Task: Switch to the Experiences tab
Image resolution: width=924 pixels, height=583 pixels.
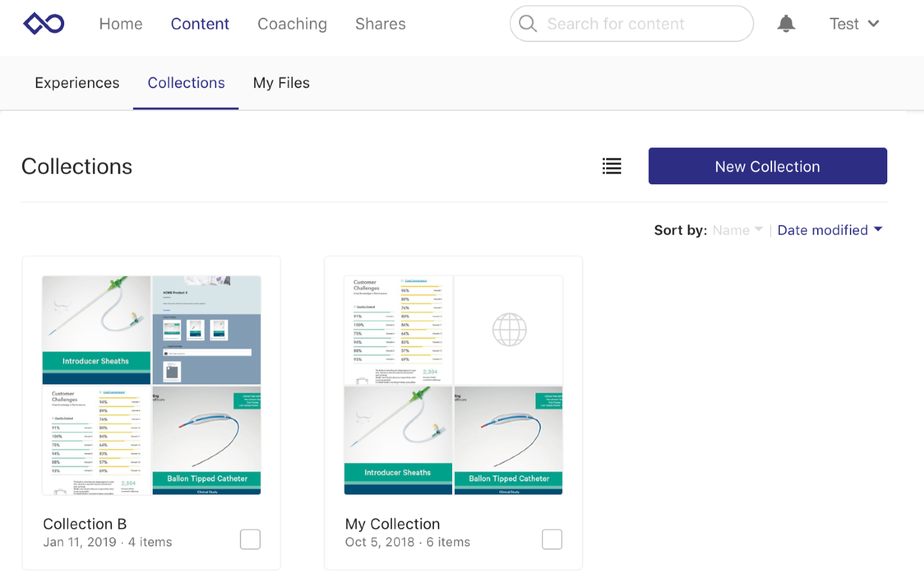Action: pyautogui.click(x=77, y=83)
